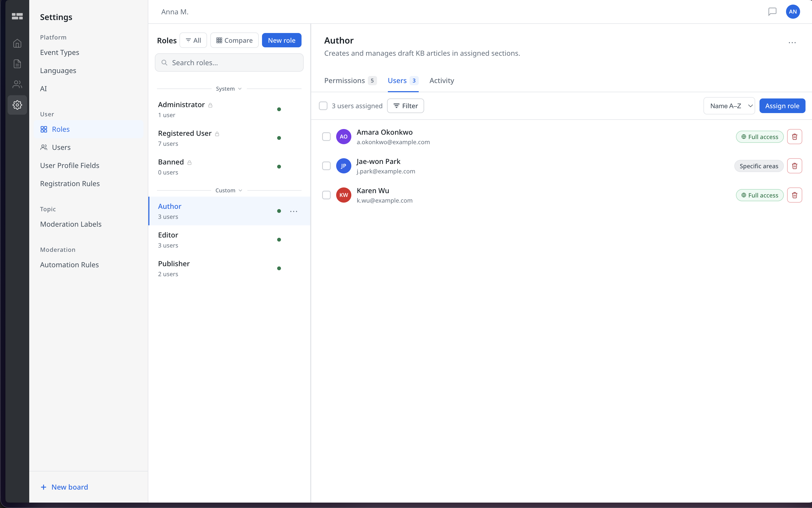Open Automation Rules settings
This screenshot has height=508, width=812.
(x=69, y=265)
